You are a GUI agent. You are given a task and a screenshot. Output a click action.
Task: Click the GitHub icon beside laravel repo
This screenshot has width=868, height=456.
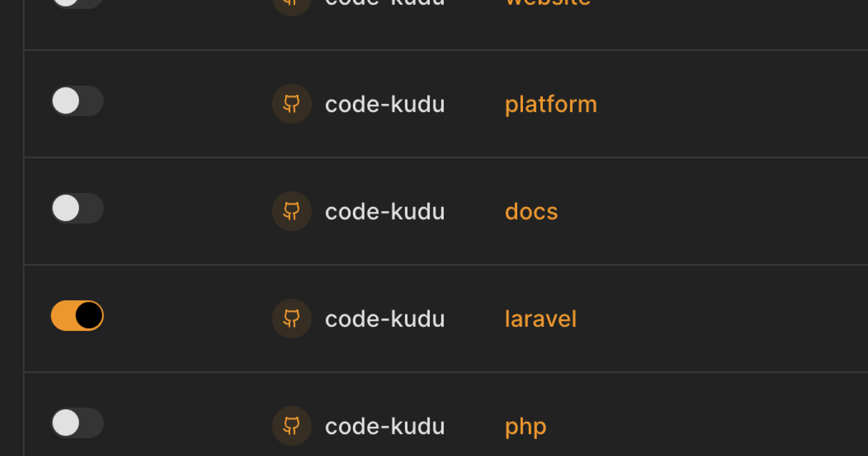(x=292, y=317)
